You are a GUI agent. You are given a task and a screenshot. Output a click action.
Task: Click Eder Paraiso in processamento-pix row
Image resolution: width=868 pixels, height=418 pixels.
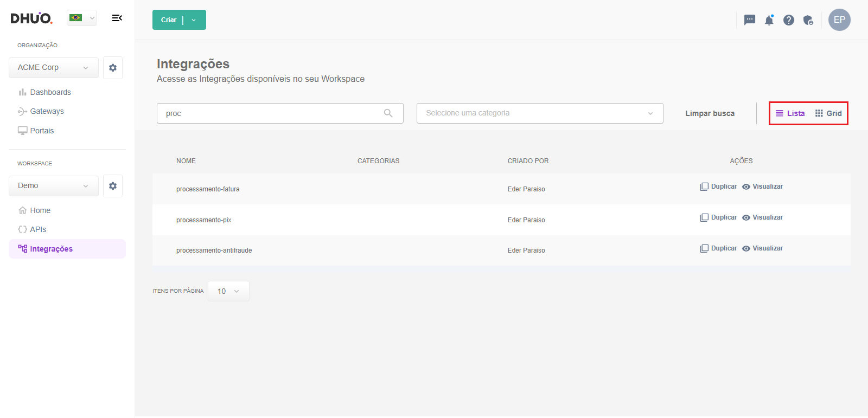tap(526, 220)
